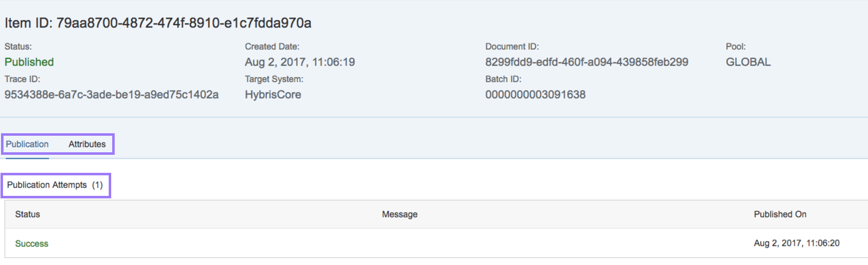
Task: Click the Document ID value starting 8299fdd9
Action: [587, 62]
